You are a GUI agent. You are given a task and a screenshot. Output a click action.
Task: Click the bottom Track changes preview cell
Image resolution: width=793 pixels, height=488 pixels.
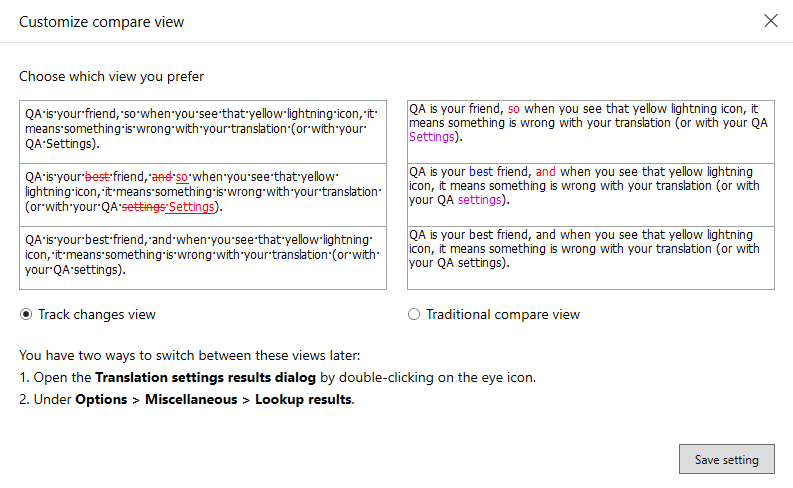click(202, 256)
